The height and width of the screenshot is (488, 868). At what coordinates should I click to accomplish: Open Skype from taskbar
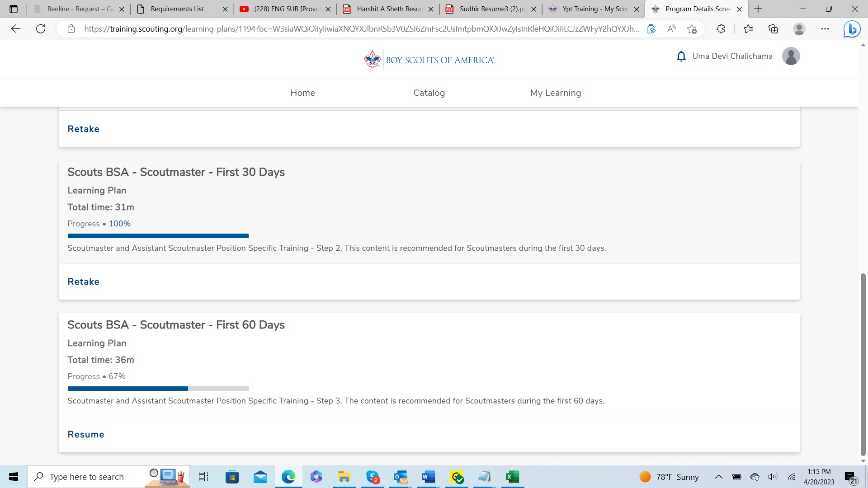tap(373, 477)
